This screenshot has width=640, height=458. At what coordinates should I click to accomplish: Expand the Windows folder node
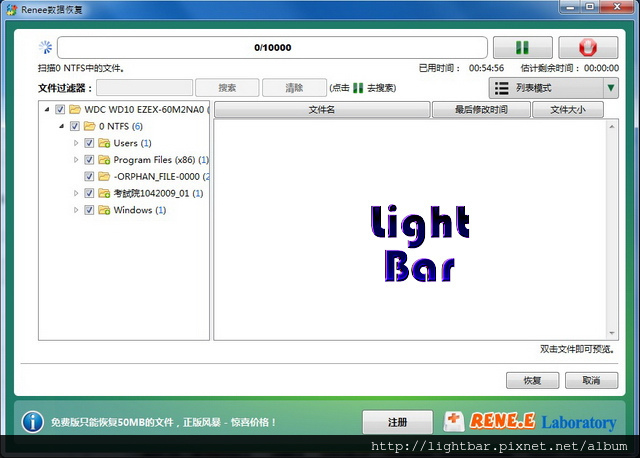coord(76,210)
